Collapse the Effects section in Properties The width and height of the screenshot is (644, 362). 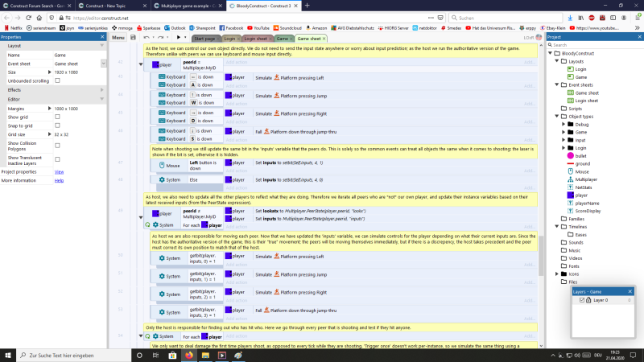tap(102, 90)
